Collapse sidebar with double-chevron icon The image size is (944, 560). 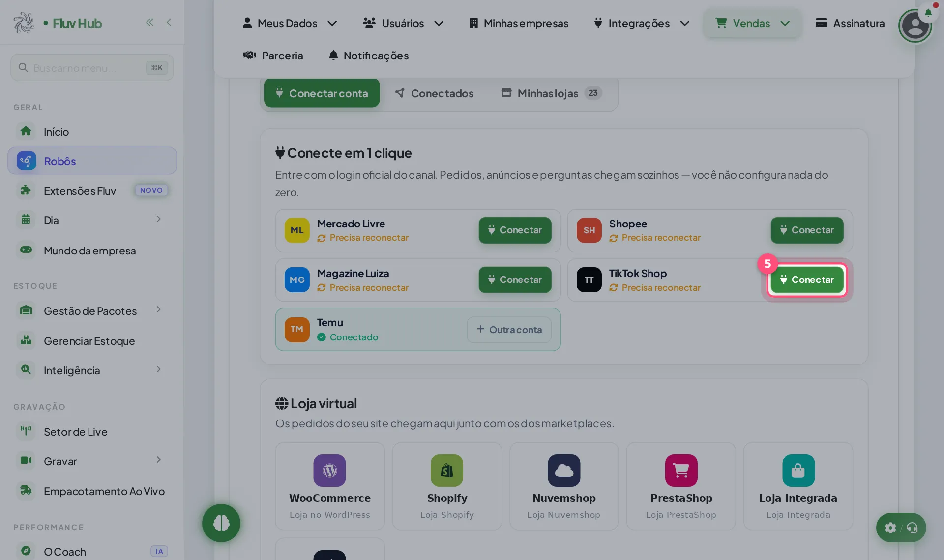(x=149, y=22)
